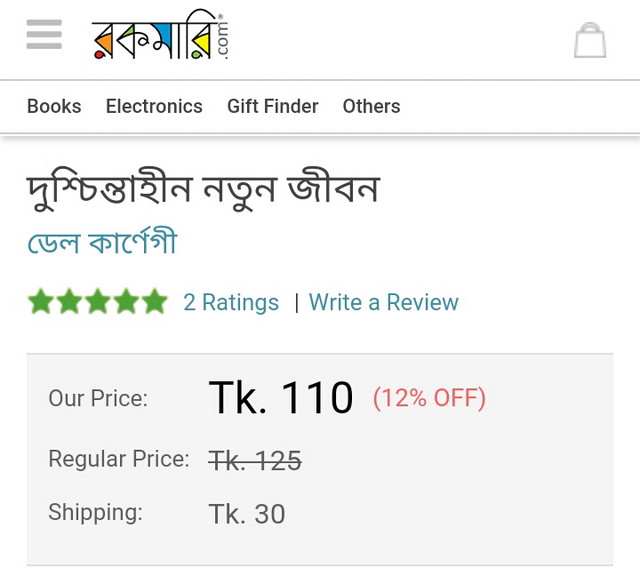The width and height of the screenshot is (640, 575).
Task: Click the 12% OFF discount label
Action: (429, 398)
